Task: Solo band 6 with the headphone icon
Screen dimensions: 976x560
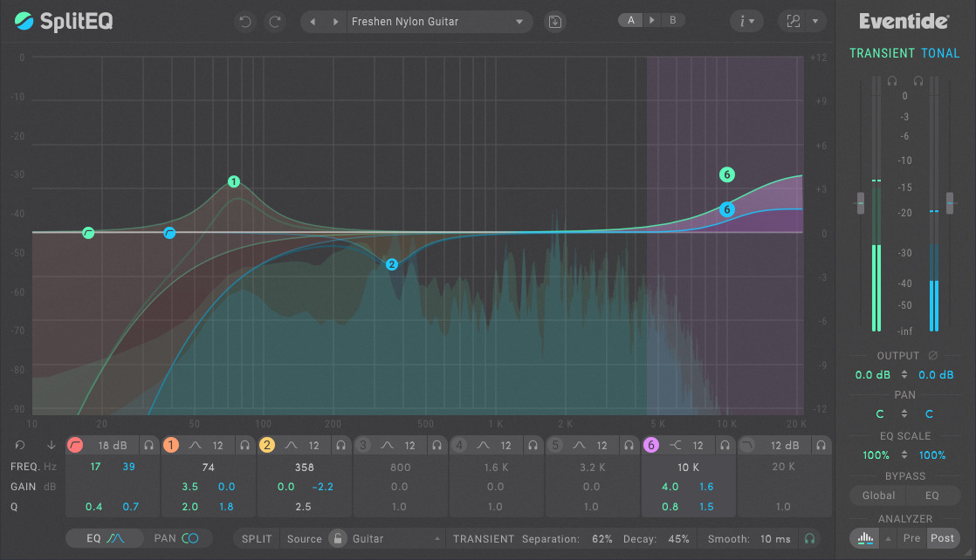Action: click(725, 445)
